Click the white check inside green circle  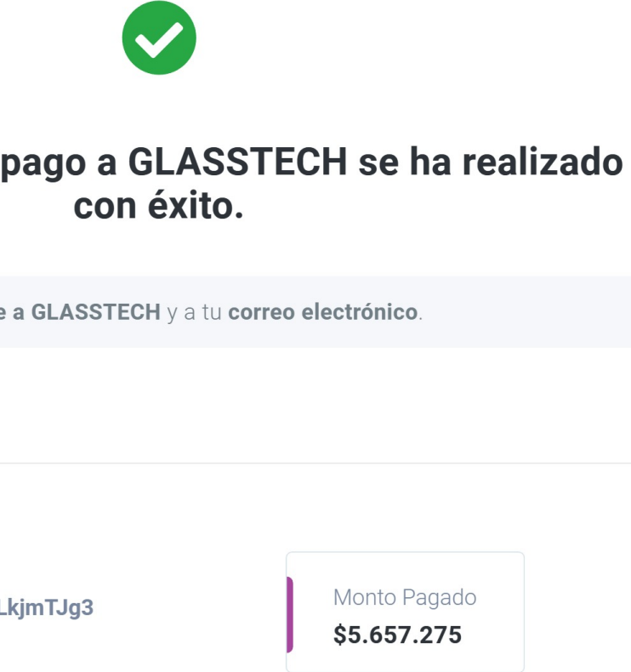click(159, 39)
